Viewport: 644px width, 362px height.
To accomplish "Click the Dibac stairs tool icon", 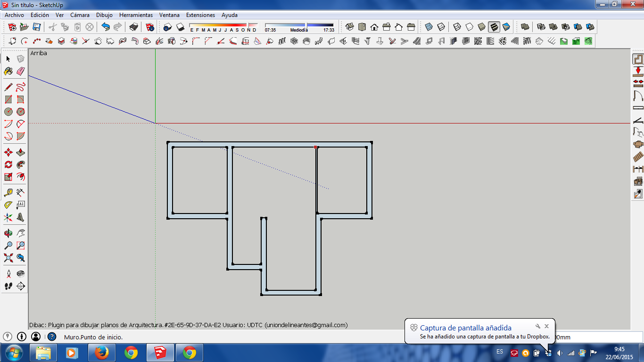I will click(638, 157).
